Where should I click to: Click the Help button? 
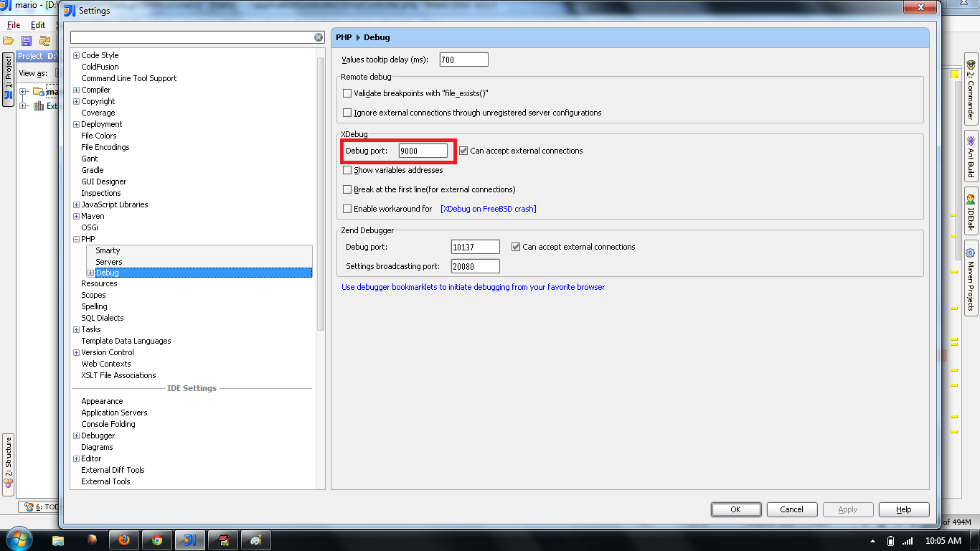coord(904,509)
